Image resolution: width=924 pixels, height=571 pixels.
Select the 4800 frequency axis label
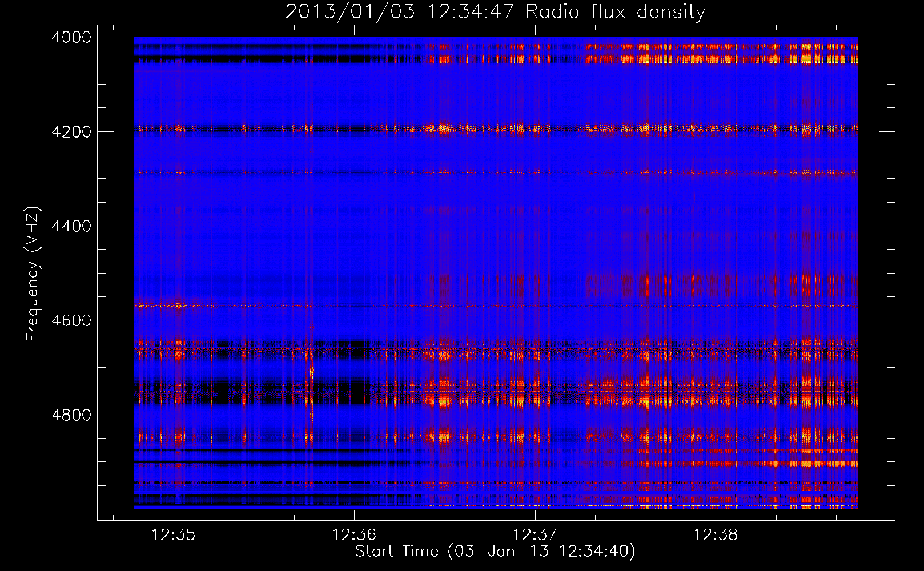coord(71,415)
